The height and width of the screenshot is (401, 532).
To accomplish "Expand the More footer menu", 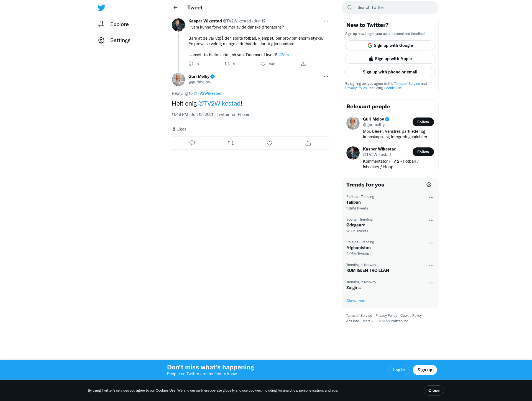I will pos(368,321).
